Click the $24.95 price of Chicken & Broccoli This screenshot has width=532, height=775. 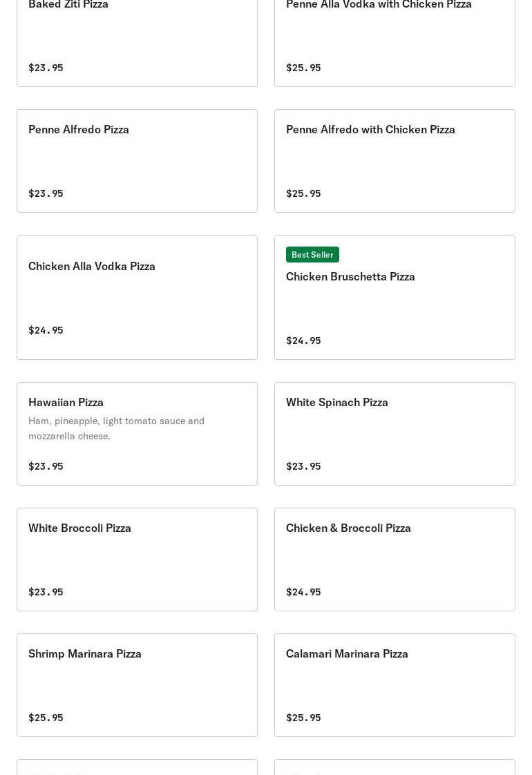pyautogui.click(x=303, y=592)
